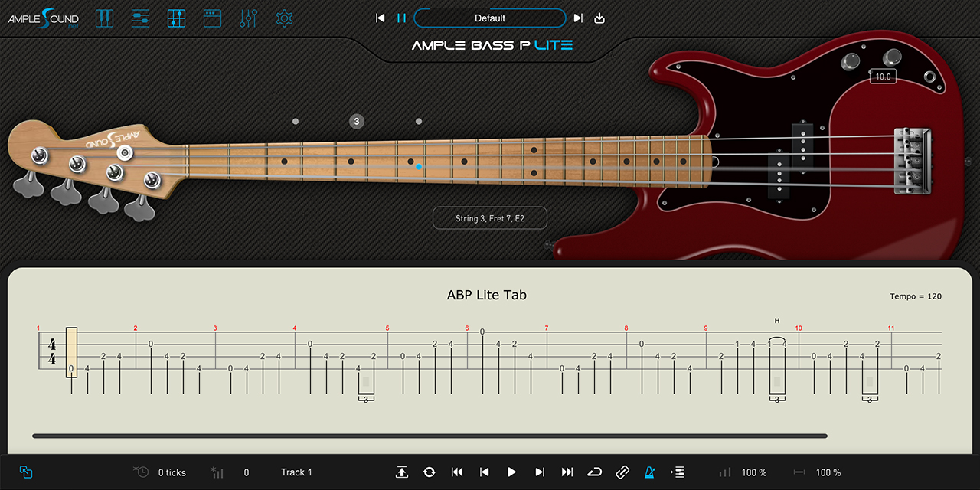Screen dimensions: 980x490
Task: Click the reload tab refresh icon
Action: 429,472
